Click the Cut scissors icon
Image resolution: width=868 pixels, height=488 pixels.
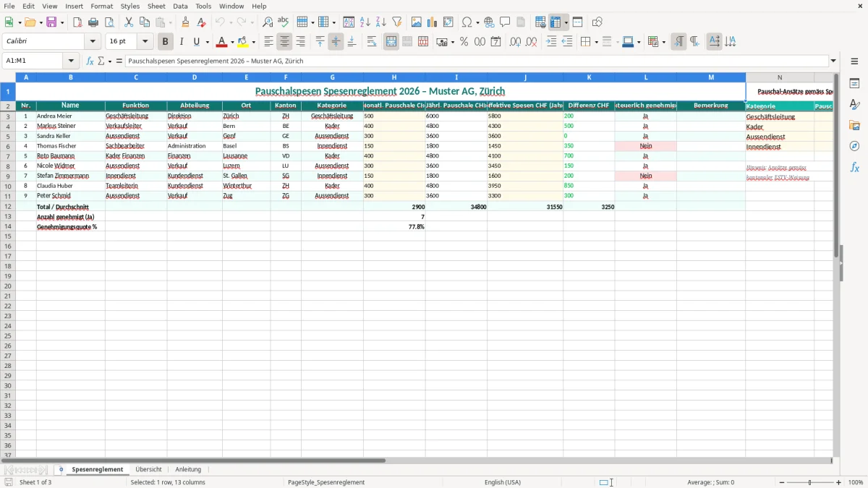129,22
